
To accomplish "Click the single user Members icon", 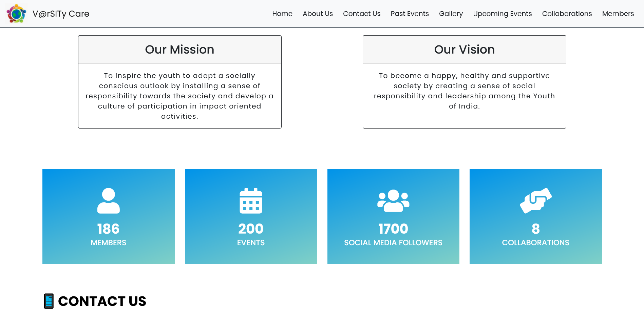I will 109,201.
